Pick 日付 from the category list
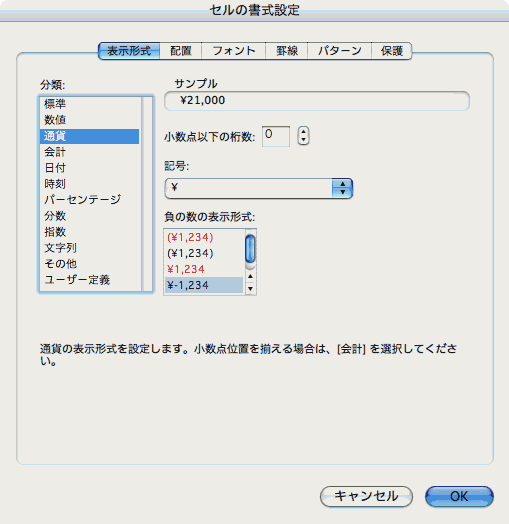This screenshot has width=509, height=524. coord(89,168)
